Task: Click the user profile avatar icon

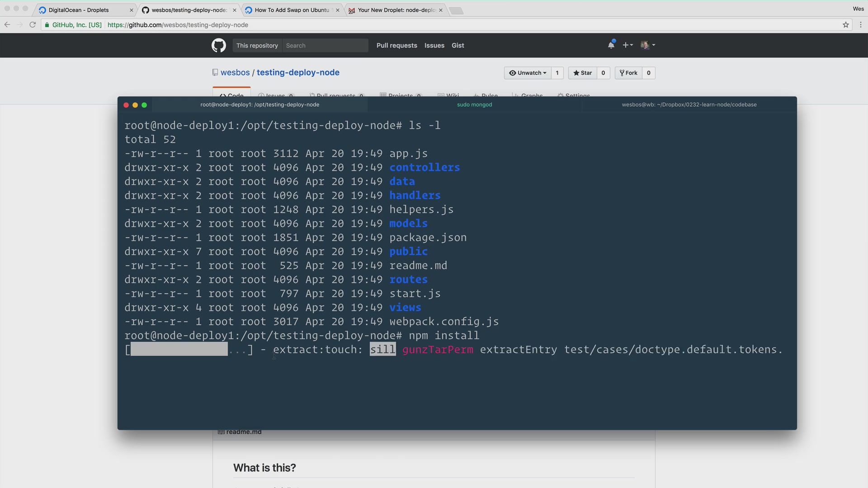Action: point(645,45)
